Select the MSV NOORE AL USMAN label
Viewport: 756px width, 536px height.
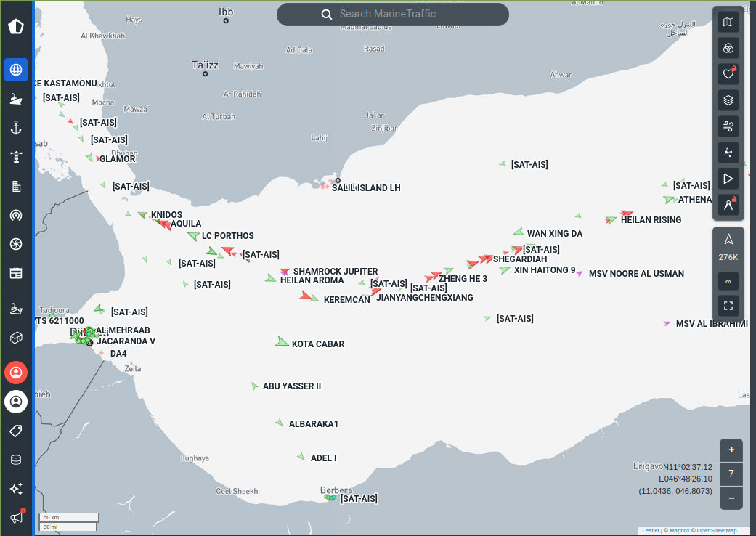pos(636,274)
